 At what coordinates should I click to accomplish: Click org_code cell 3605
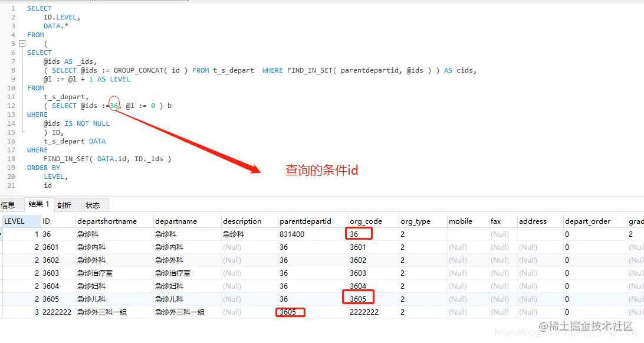click(373, 299)
